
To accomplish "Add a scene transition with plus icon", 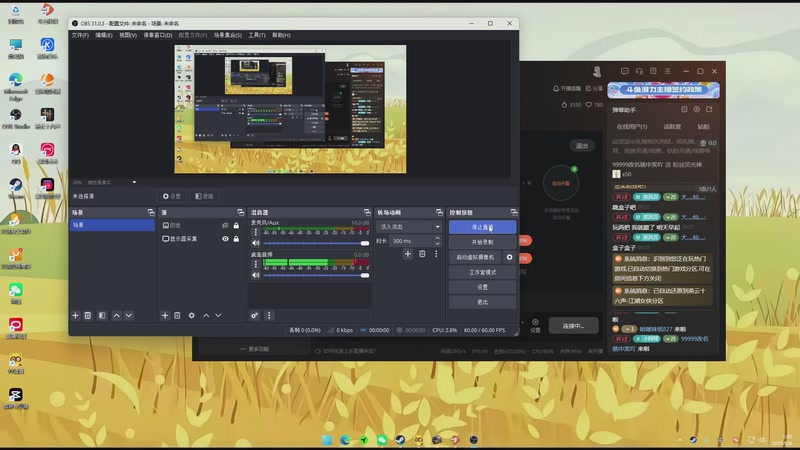I will [408, 254].
